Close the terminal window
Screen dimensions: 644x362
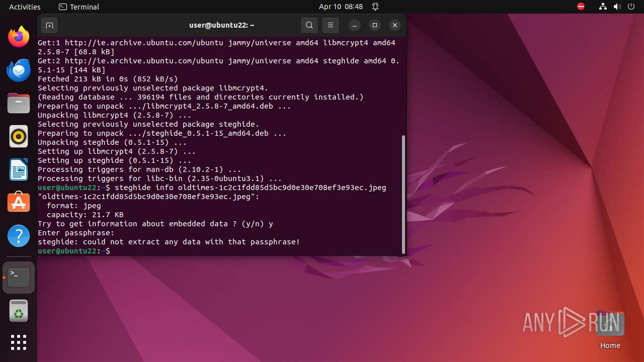(x=395, y=25)
